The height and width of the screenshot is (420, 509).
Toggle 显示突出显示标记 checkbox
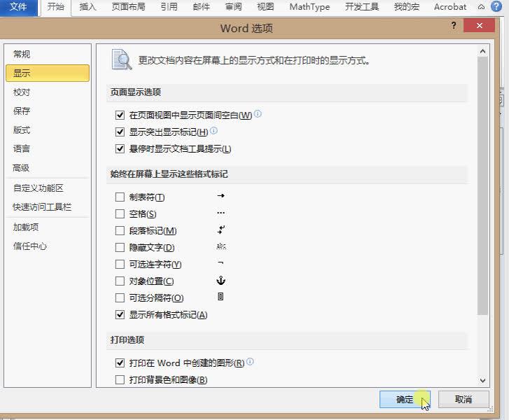120,132
